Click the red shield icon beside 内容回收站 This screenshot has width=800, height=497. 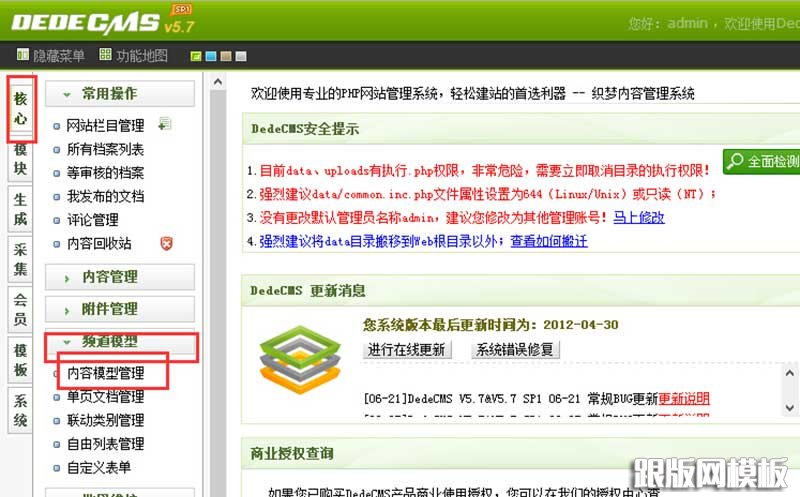click(166, 243)
